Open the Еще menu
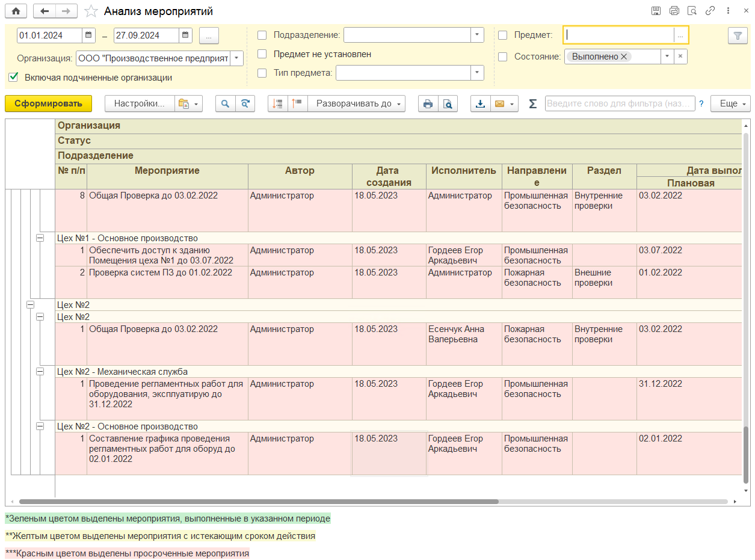This screenshot has height=560, width=755. pos(730,103)
